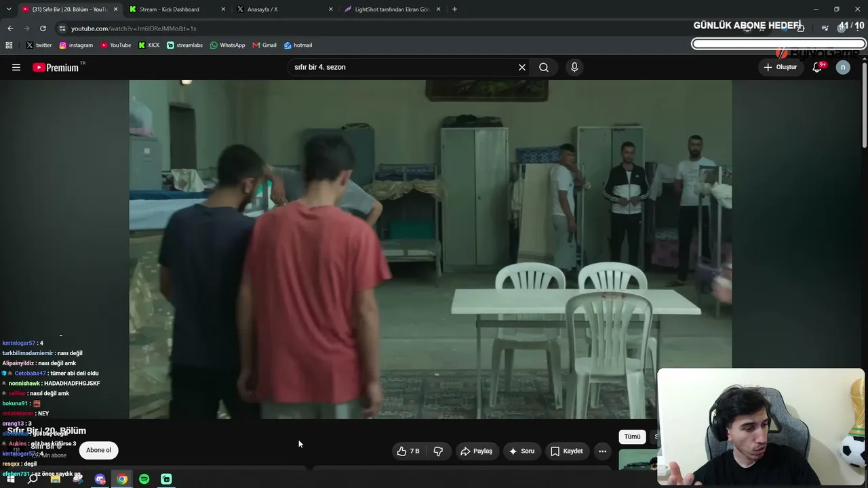Open YouTube notifications bell
The height and width of the screenshot is (488, 868).
pyautogui.click(x=818, y=67)
